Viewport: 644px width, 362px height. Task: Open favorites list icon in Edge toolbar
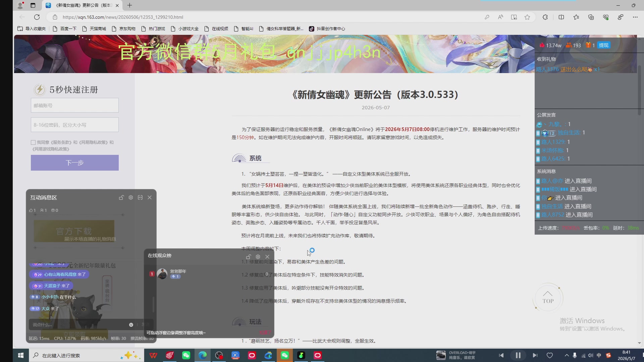(x=576, y=17)
